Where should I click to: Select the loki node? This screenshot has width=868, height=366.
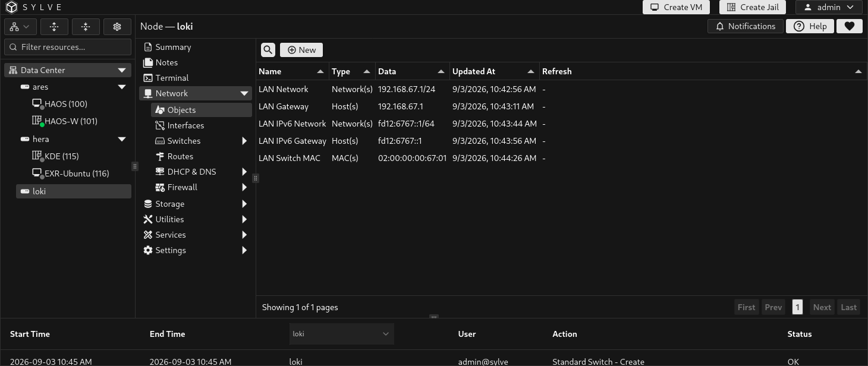(74, 191)
